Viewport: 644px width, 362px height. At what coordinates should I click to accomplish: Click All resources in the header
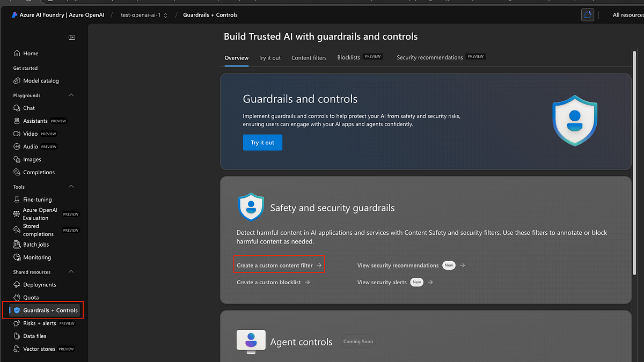coord(628,15)
